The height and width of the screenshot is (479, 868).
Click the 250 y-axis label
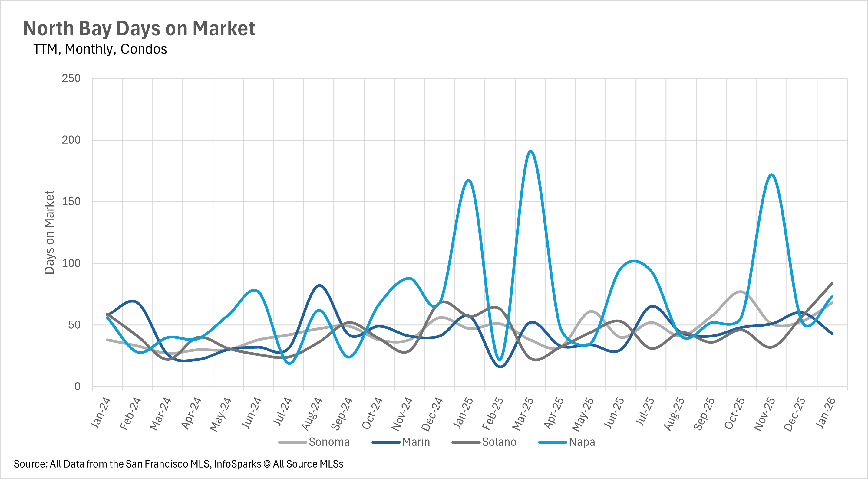point(71,78)
